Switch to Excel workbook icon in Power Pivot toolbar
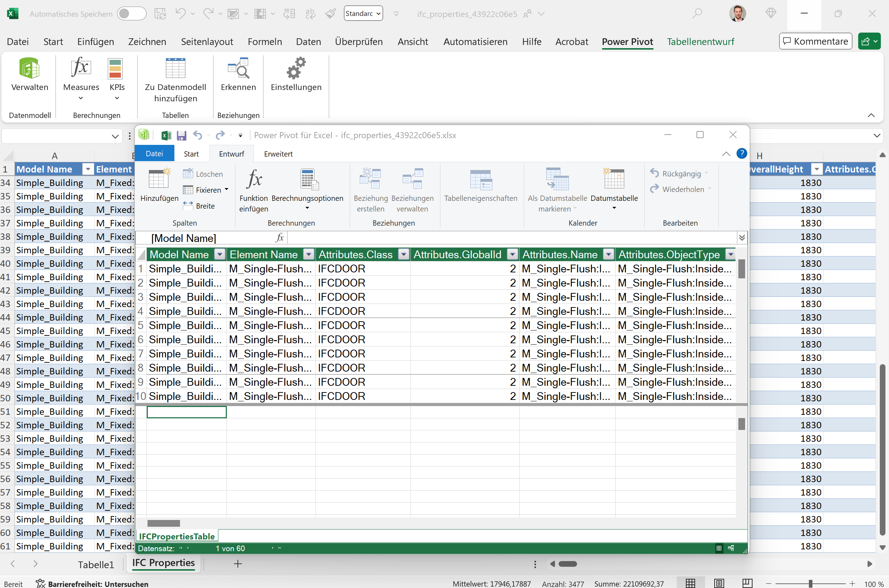889x588 pixels. click(x=166, y=135)
